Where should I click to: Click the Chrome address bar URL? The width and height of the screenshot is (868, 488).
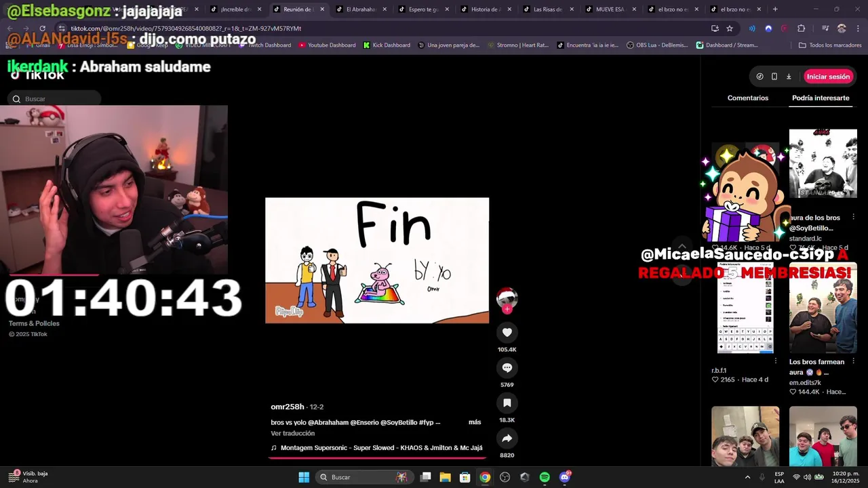tap(186, 28)
